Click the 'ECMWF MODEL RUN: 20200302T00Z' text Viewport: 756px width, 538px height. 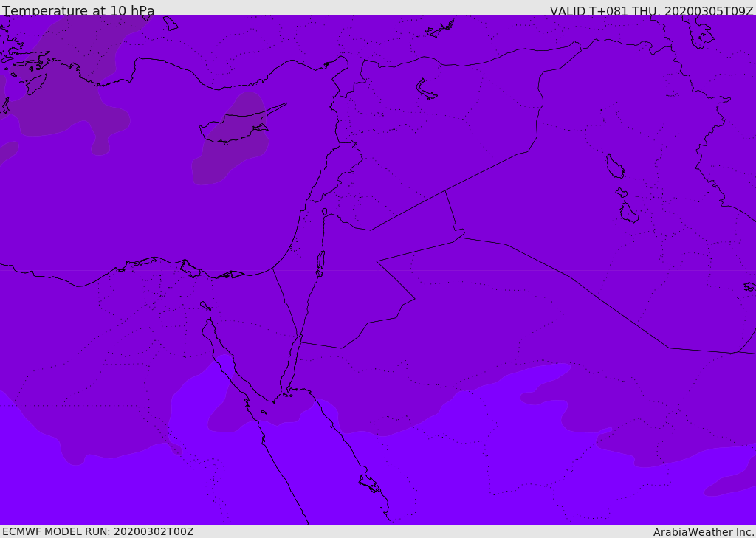98,532
